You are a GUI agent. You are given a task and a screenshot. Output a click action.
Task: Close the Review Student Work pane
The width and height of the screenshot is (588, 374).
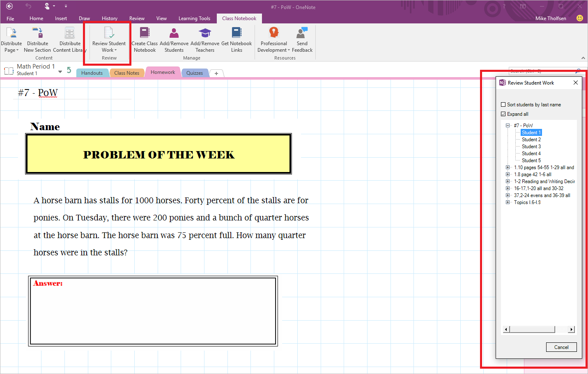[576, 83]
